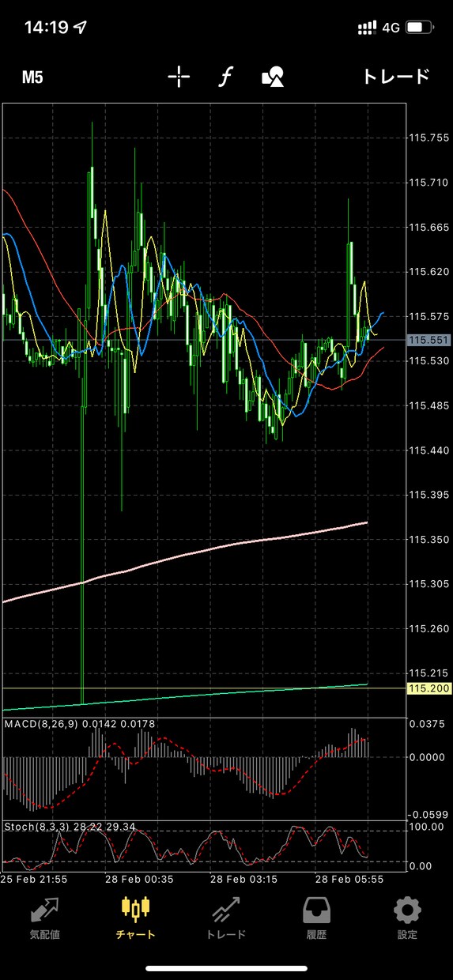The height and width of the screenshot is (980, 453).
Task: Click the 28 Feb 03:15 time label
Action: 244,879
